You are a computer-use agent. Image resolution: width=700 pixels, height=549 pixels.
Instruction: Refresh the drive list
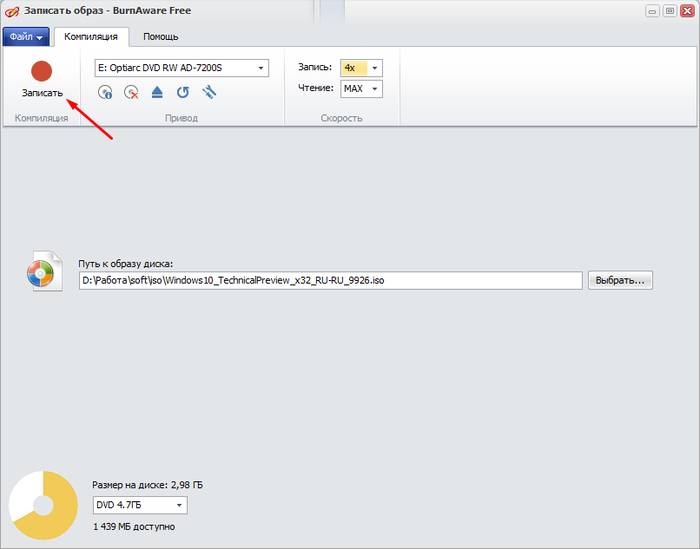coord(183,92)
